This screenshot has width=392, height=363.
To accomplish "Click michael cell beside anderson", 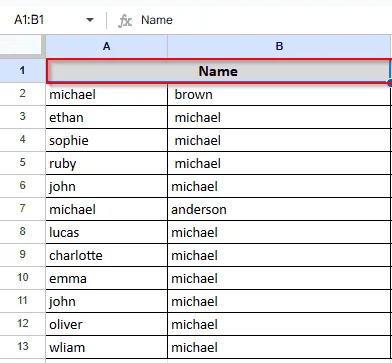I will [x=106, y=209].
